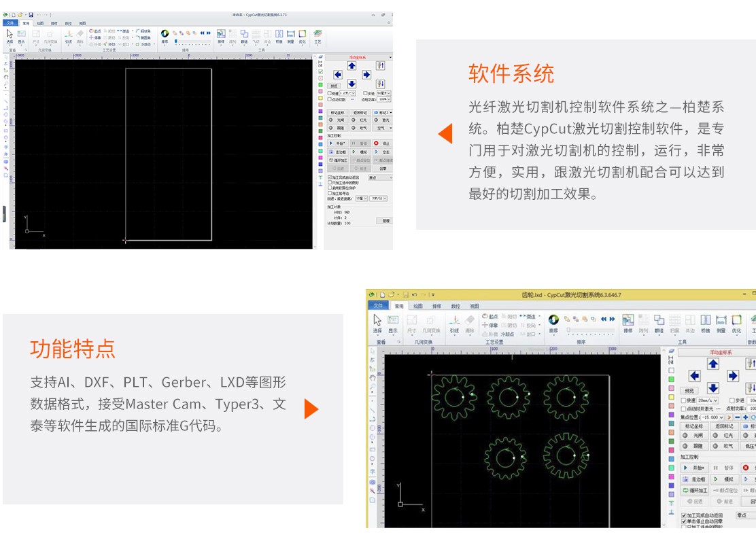Uncheck 加工完成自动返回 in the 齿轮.lxd window
The height and width of the screenshot is (554, 756).
(684, 515)
